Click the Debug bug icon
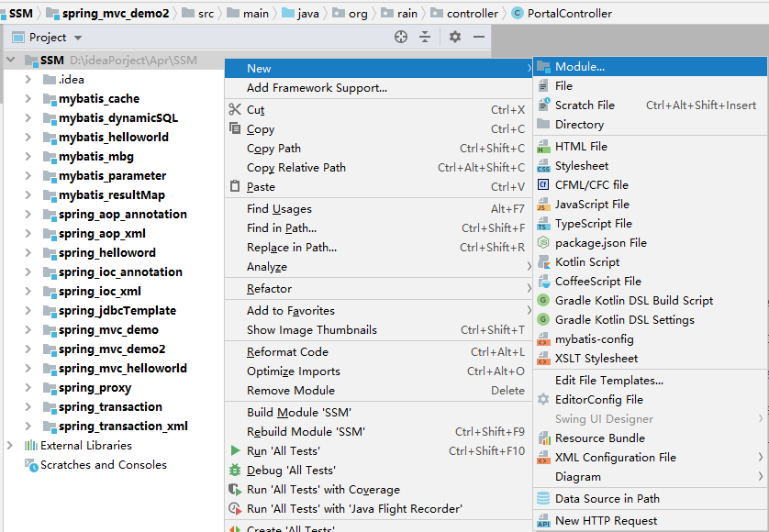 pyautogui.click(x=235, y=470)
